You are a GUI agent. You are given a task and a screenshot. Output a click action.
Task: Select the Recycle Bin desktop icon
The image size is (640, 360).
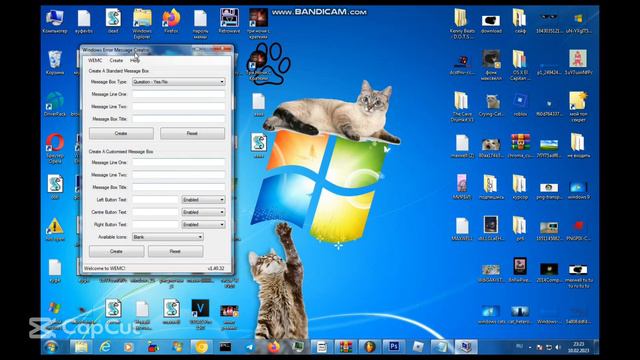[x=55, y=62]
